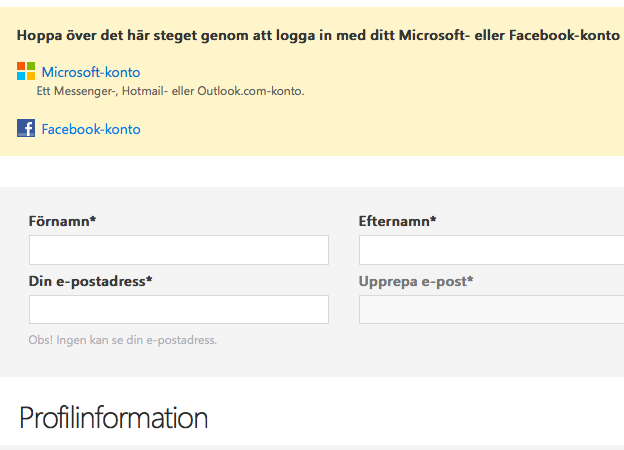The height and width of the screenshot is (450, 624).
Task: Click the Förnamn field label
Action: click(60, 221)
